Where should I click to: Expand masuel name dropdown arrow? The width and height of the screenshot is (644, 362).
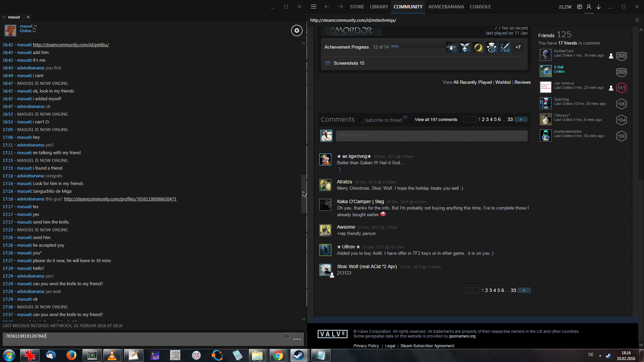[36, 26]
